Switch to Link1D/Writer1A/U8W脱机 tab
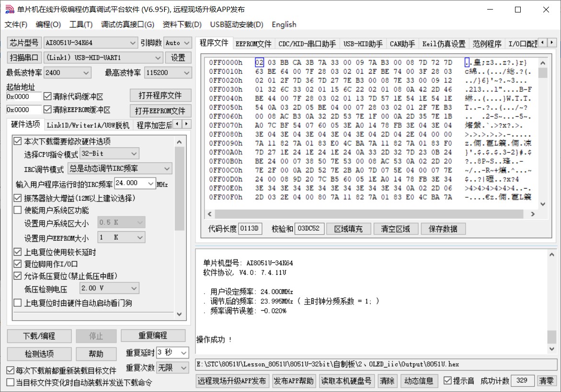Image resolution: width=561 pixels, height=392 pixels. (88, 125)
